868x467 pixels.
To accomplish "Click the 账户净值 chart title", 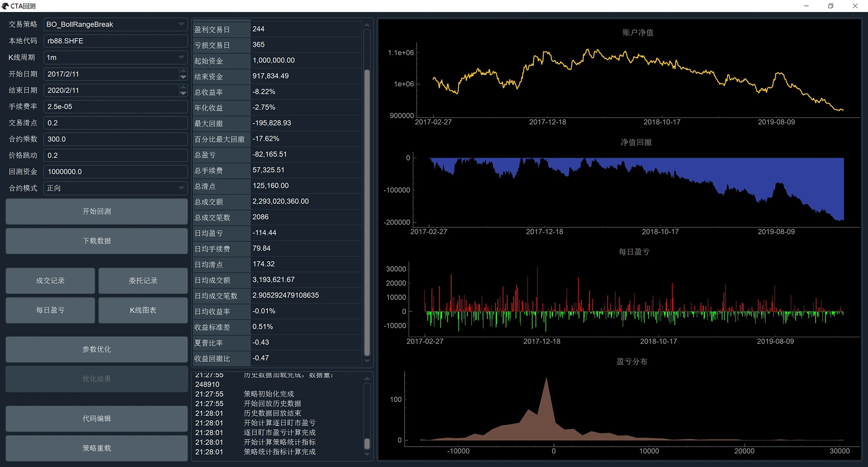I will tap(637, 33).
